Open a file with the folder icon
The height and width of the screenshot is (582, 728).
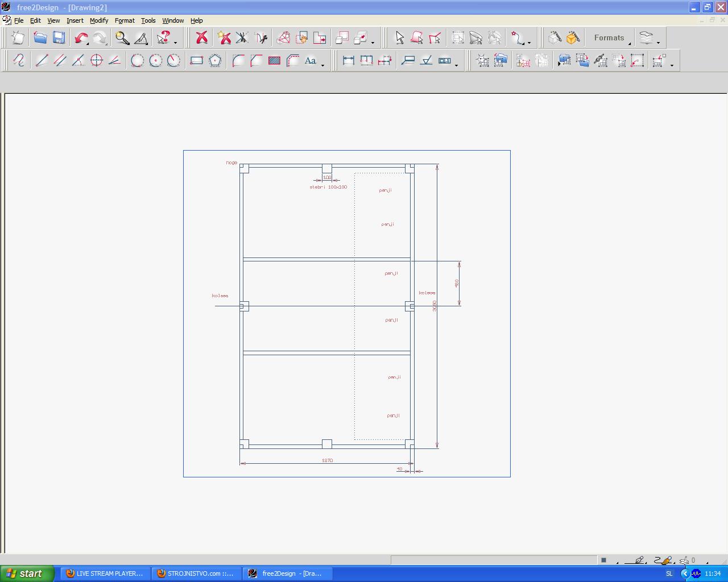point(40,38)
